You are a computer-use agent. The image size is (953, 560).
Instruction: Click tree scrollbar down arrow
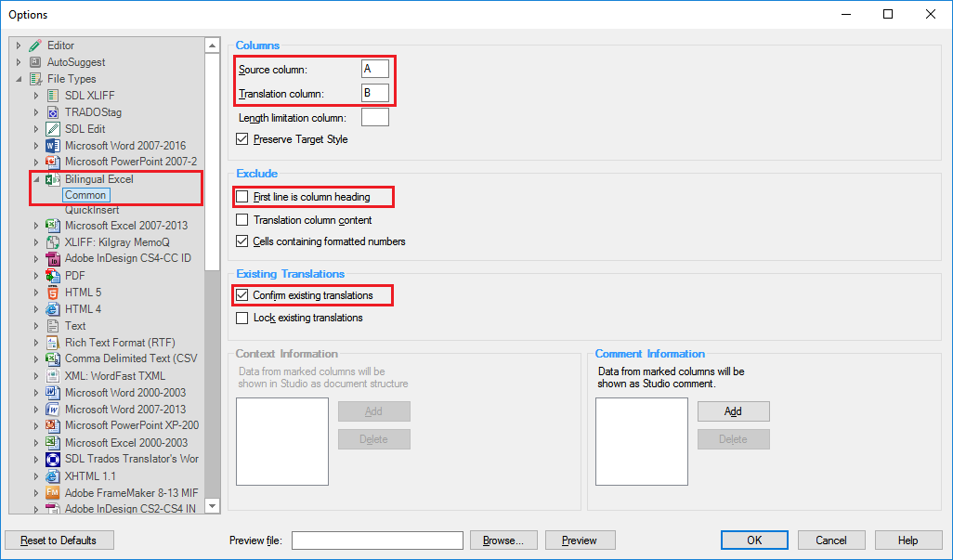(x=212, y=506)
